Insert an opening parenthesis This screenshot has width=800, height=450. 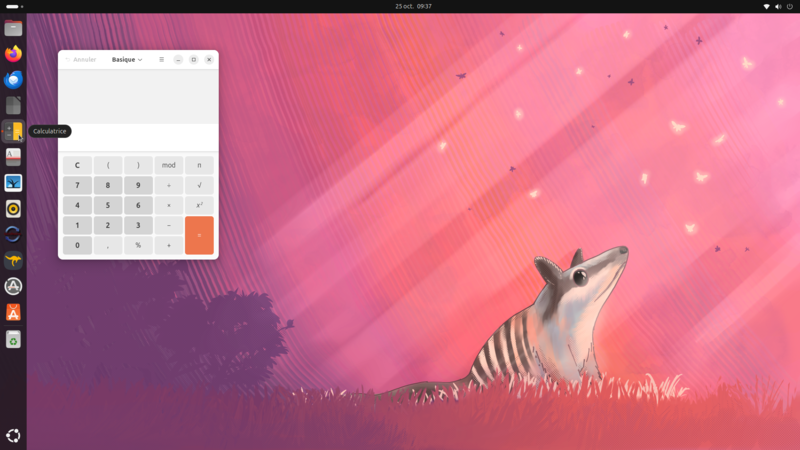108,165
